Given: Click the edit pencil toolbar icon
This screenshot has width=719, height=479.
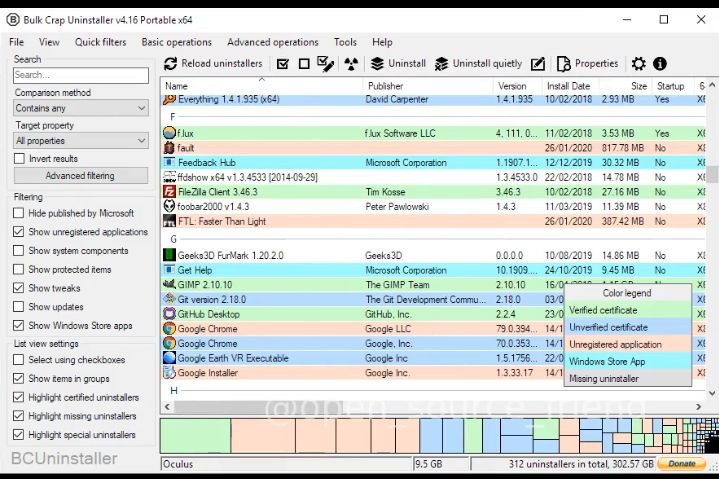Looking at the screenshot, I should (538, 64).
